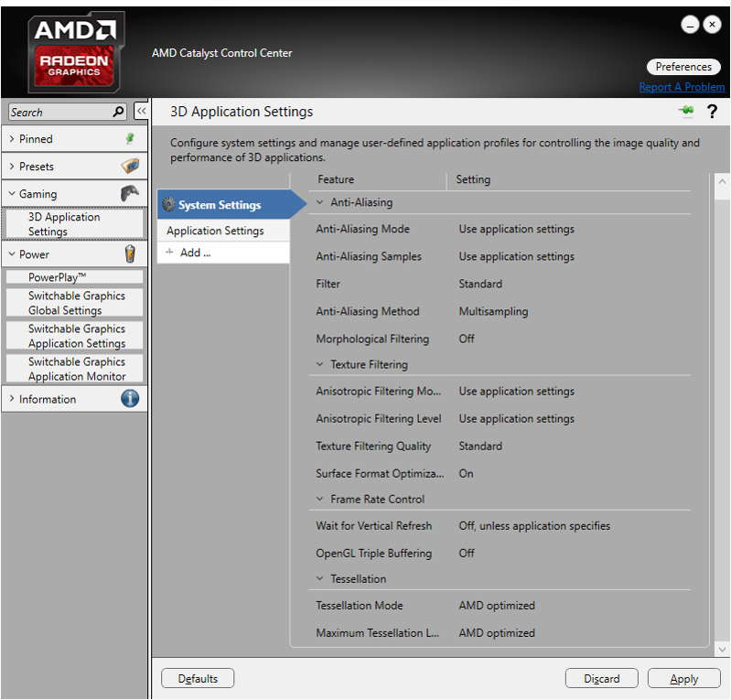
Task: Collapse the Frame Rate Control group
Action: coord(319,499)
